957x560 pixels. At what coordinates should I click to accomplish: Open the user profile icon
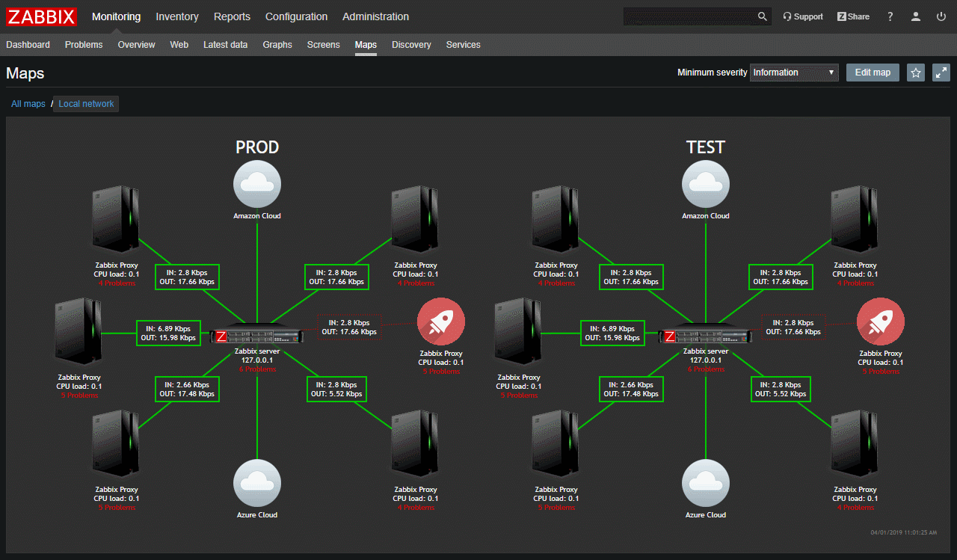click(x=915, y=16)
